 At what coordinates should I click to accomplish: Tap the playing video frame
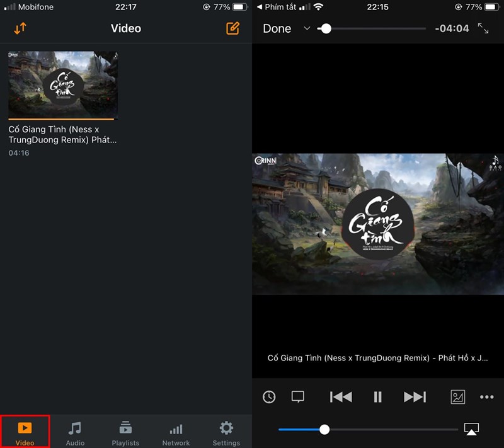(x=378, y=224)
